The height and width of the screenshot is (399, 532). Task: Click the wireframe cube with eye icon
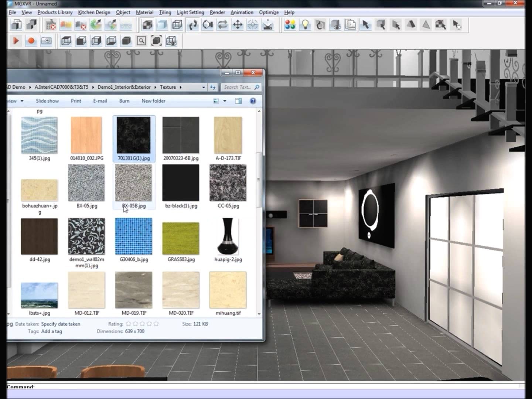coord(171,41)
